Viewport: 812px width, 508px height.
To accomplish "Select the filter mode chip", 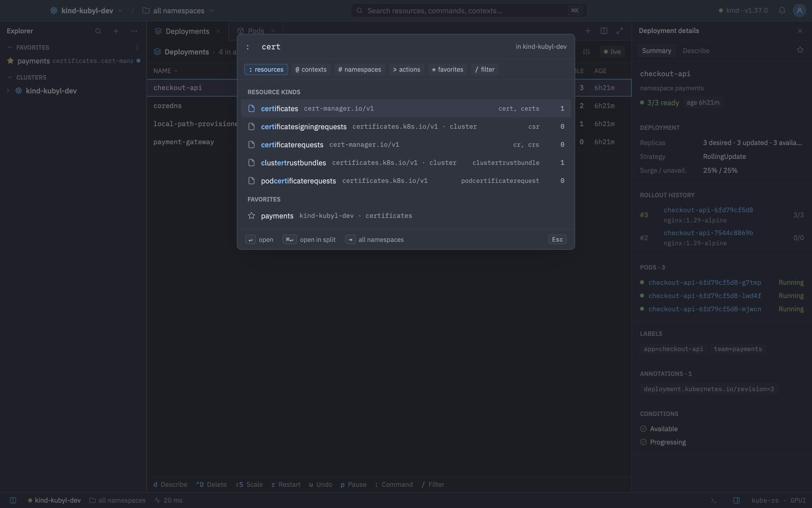I will (x=485, y=69).
